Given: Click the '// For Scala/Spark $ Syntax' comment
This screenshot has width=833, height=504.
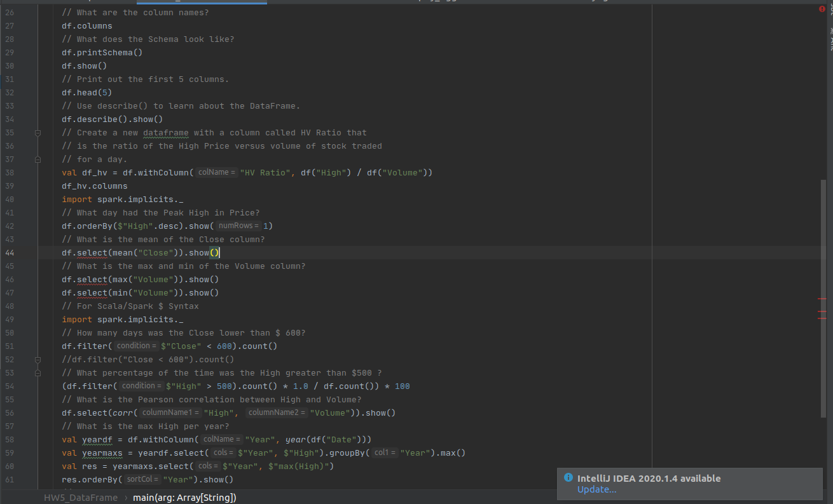Looking at the screenshot, I should [130, 306].
